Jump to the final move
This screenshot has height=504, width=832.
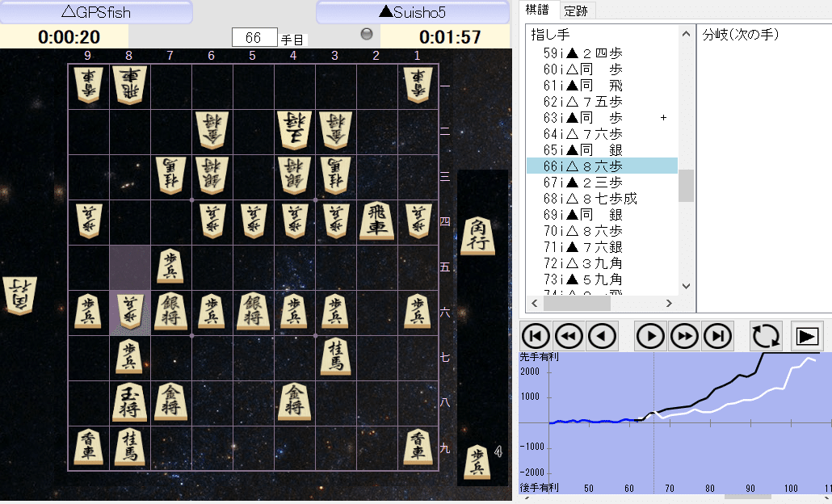tap(717, 335)
